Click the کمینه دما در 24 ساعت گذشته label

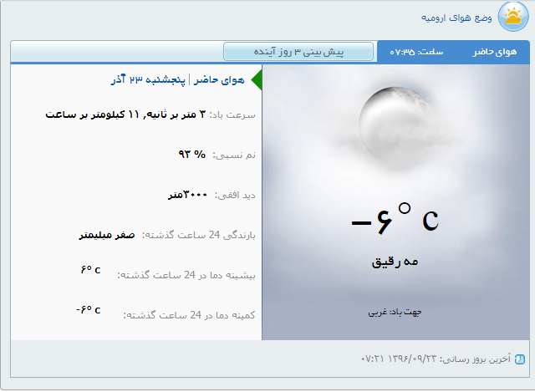point(190,315)
